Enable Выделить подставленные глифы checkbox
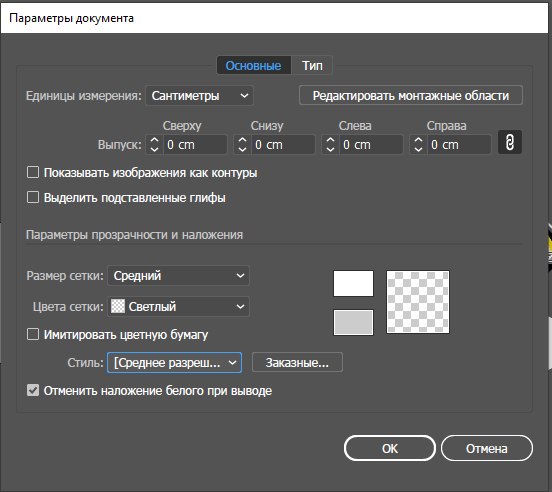The image size is (552, 492). tap(33, 197)
